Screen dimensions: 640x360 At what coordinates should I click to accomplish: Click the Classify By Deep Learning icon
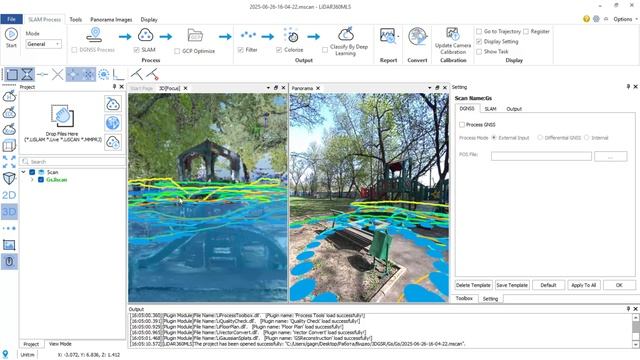(x=346, y=34)
